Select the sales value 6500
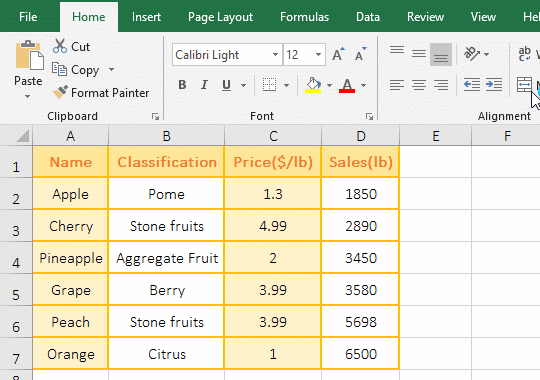The image size is (540, 380). click(x=361, y=354)
